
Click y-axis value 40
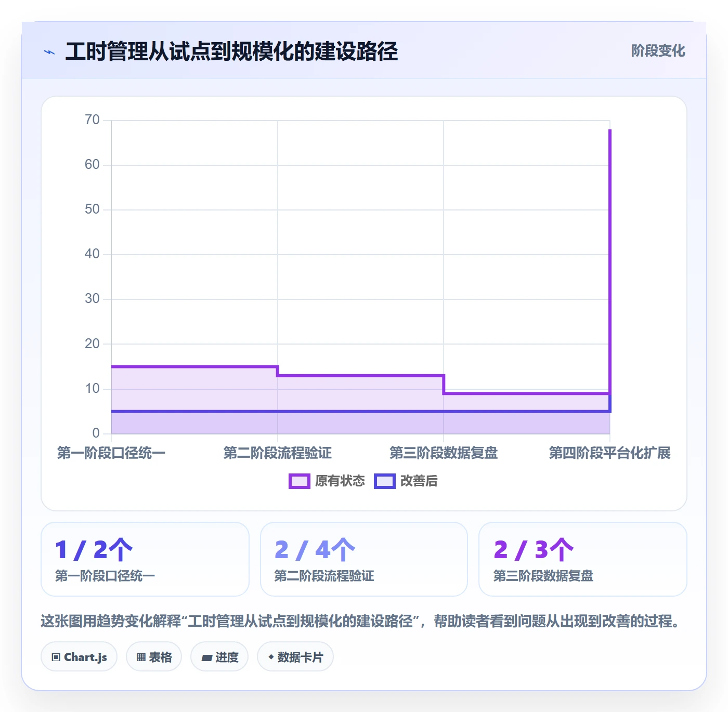coord(92,254)
